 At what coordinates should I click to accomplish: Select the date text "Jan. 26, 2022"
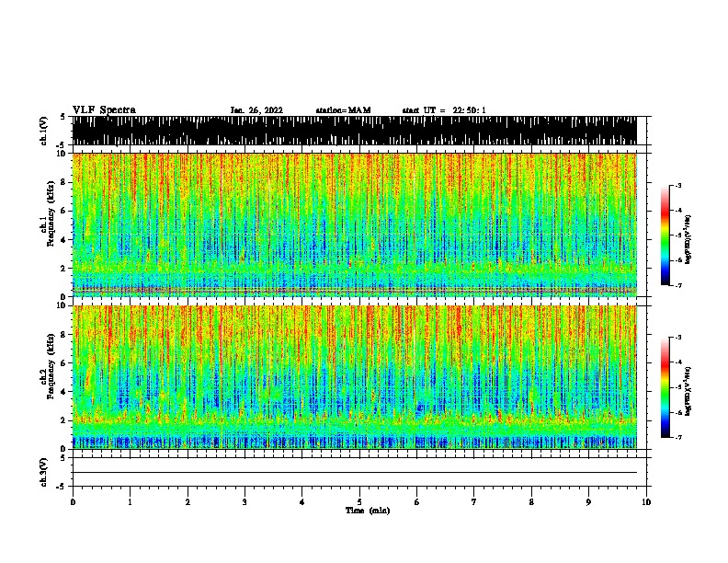tap(256, 110)
